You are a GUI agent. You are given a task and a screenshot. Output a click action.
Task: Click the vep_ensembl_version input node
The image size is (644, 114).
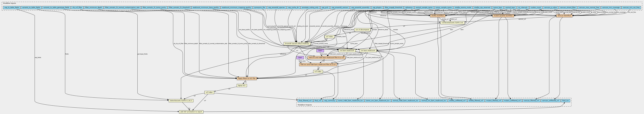pyautogui.click(x=340, y=8)
